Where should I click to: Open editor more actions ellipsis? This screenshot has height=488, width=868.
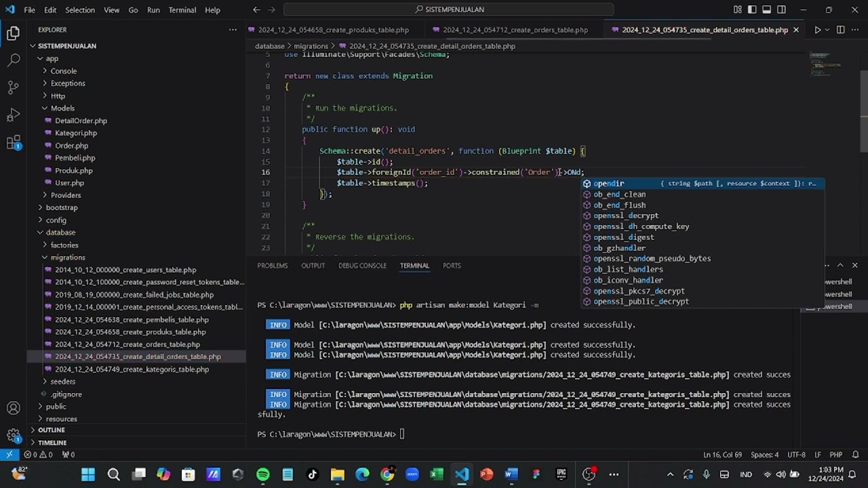point(856,30)
